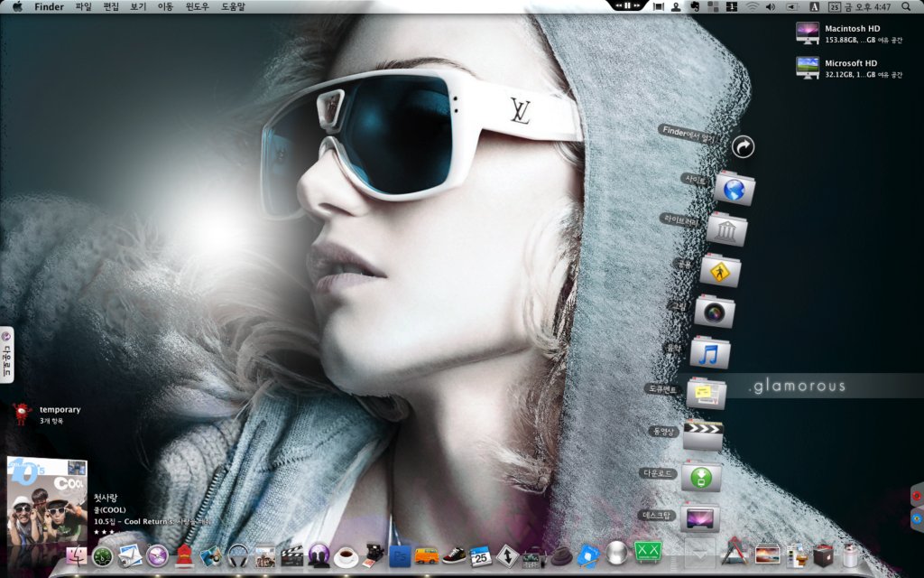Viewport: 924px width, 578px height.
Task: Launch the green highway sign app in dock
Action: click(x=648, y=552)
